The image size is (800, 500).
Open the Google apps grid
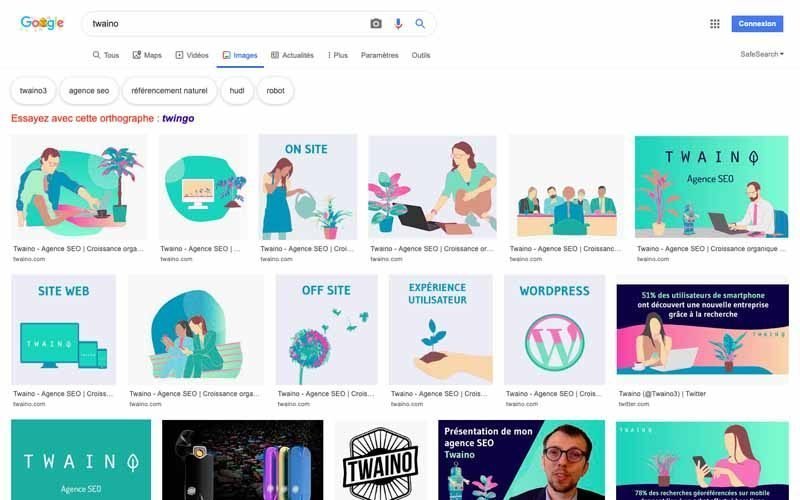714,24
